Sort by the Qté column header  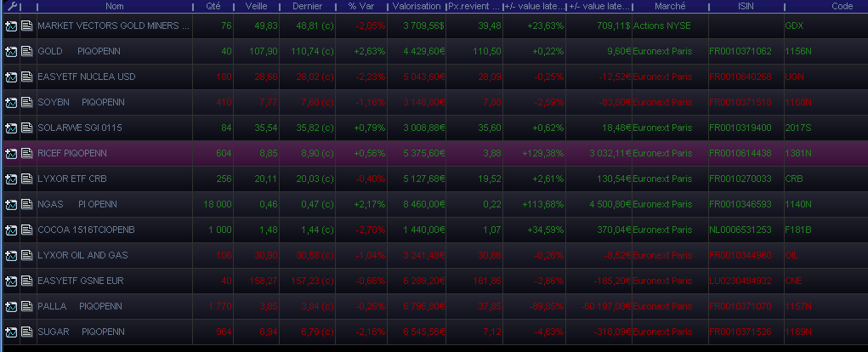click(213, 7)
